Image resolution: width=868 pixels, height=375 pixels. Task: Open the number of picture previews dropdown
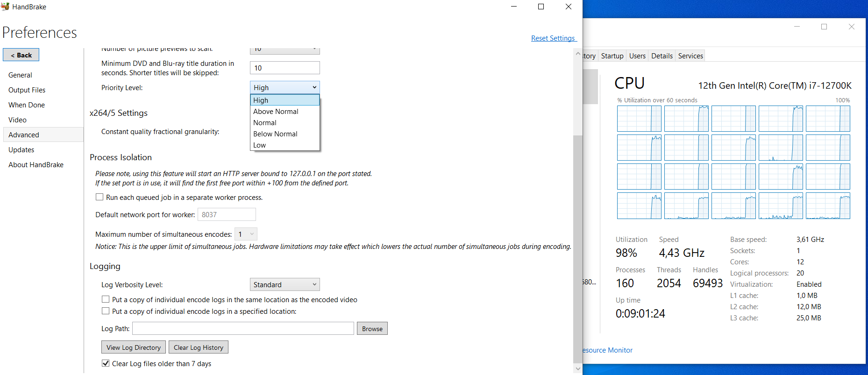pos(285,50)
